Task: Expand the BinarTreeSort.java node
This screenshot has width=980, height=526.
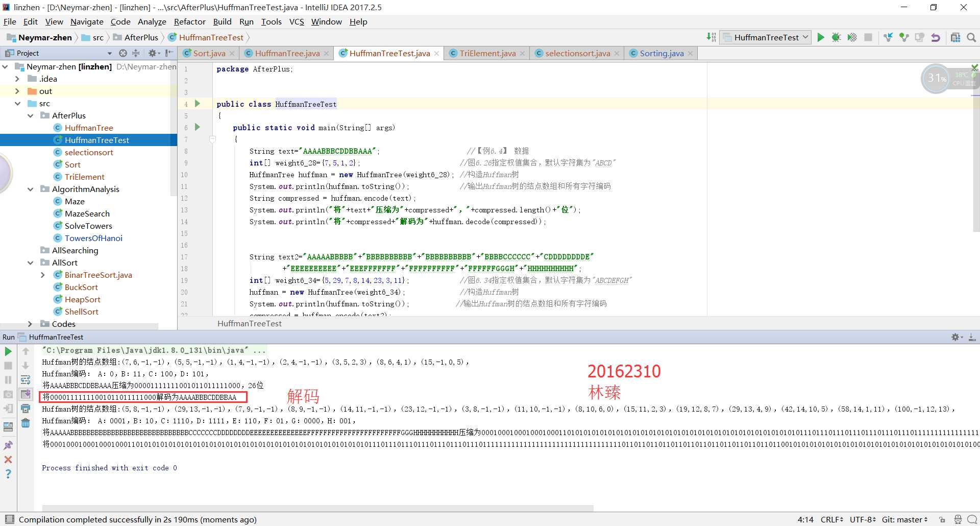Action: [x=43, y=275]
